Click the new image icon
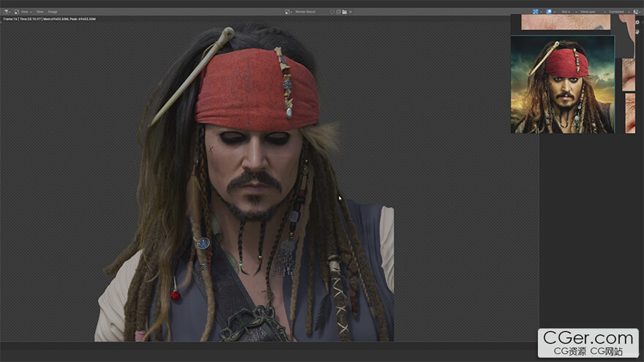The width and height of the screenshot is (644, 362). coord(338,12)
